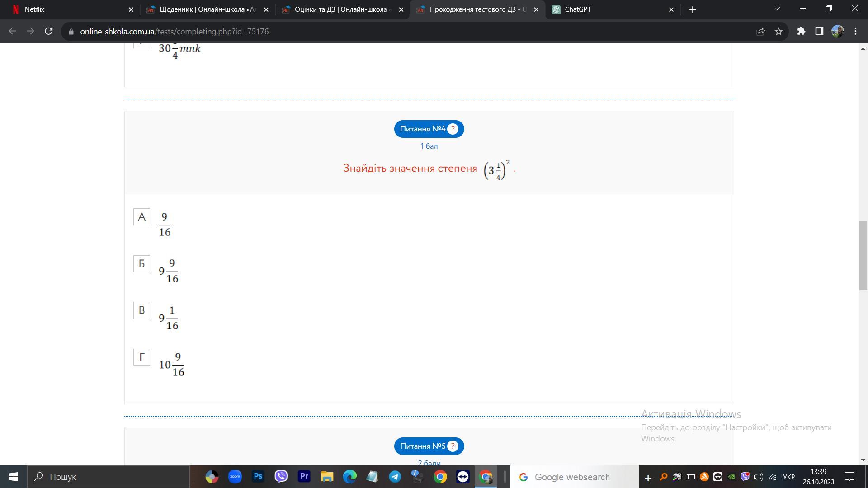The height and width of the screenshot is (488, 868).
Task: Bookmark this page with the star icon
Action: click(x=778, y=32)
